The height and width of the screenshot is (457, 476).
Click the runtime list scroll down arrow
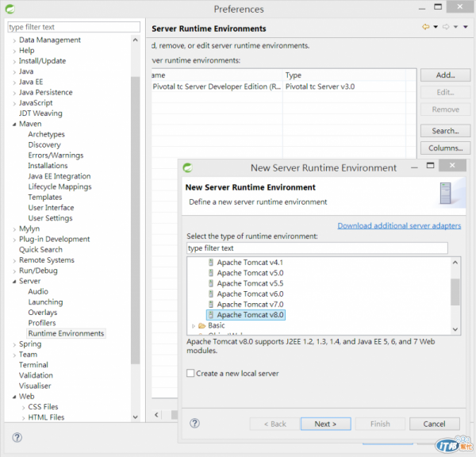click(455, 329)
